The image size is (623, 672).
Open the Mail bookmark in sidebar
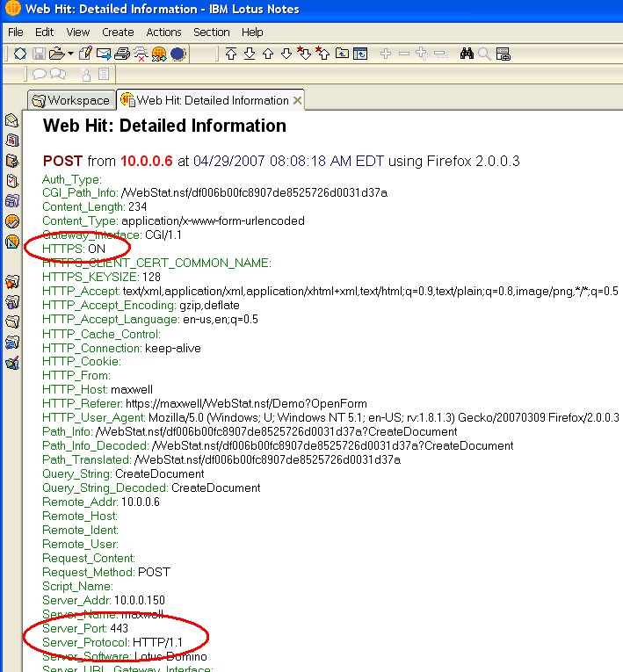12,120
